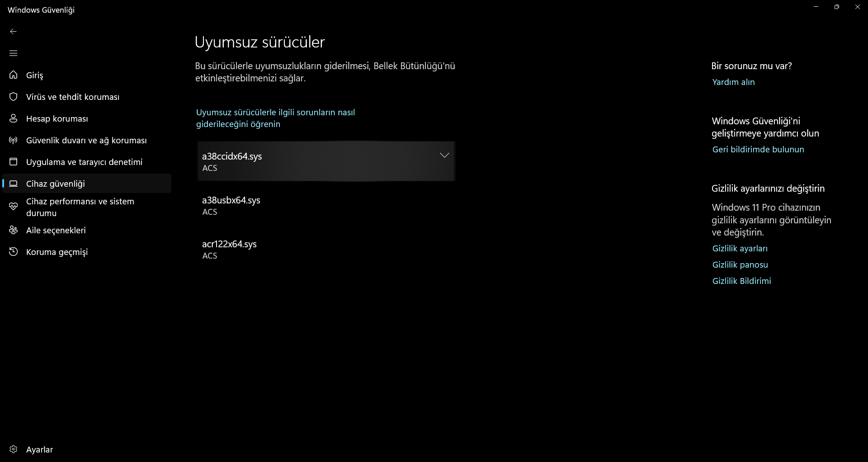Viewport: 868px width, 462px height.
Task: Click the person icon for Hesap koruması
Action: point(14,118)
